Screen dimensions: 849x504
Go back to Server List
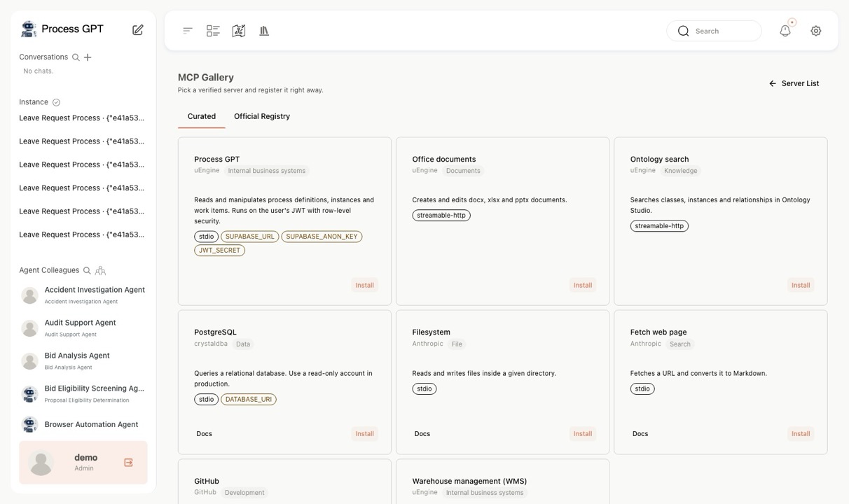(x=794, y=83)
